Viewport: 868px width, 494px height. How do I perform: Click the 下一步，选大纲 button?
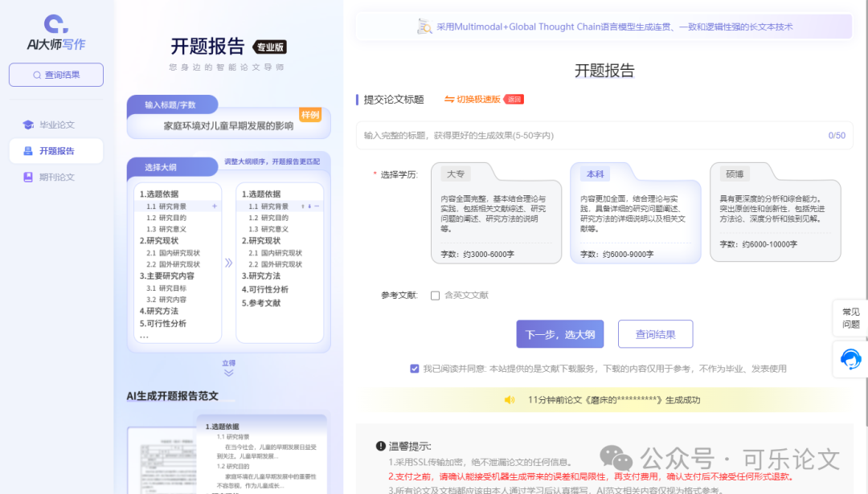pyautogui.click(x=559, y=334)
